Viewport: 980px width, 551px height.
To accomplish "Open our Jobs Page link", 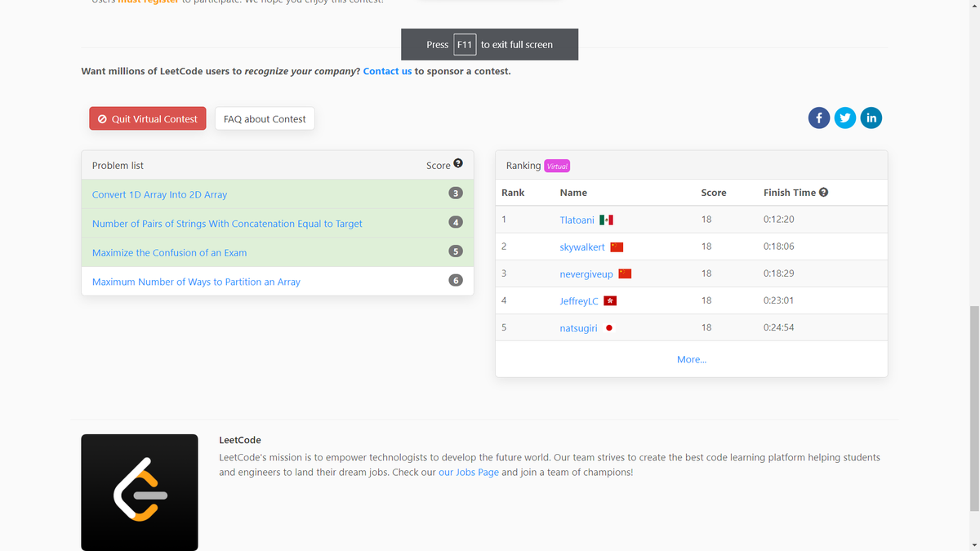I will pos(469,472).
